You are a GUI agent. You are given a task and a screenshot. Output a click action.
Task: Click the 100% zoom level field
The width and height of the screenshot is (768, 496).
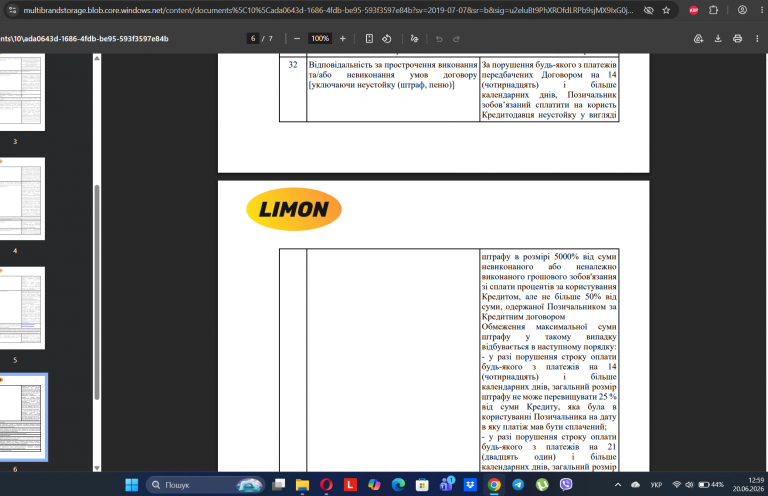[x=320, y=39]
